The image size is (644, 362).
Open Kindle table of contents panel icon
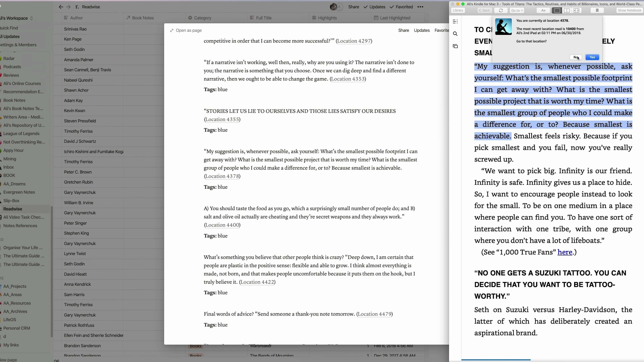point(455,21)
